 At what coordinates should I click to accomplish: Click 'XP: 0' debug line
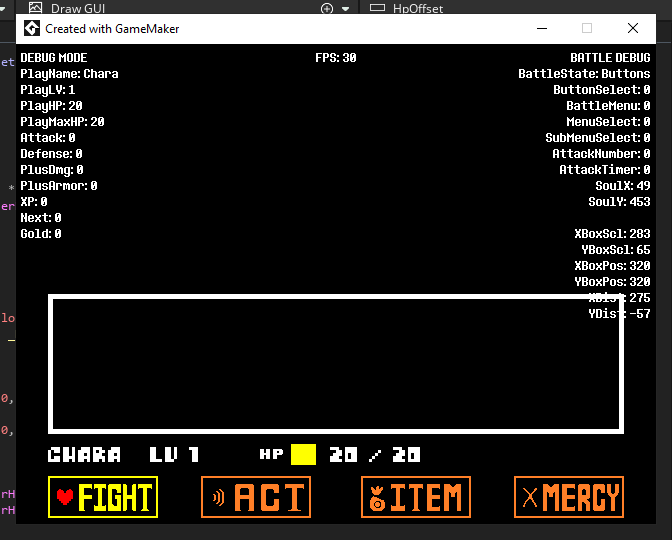pyautogui.click(x=33, y=201)
